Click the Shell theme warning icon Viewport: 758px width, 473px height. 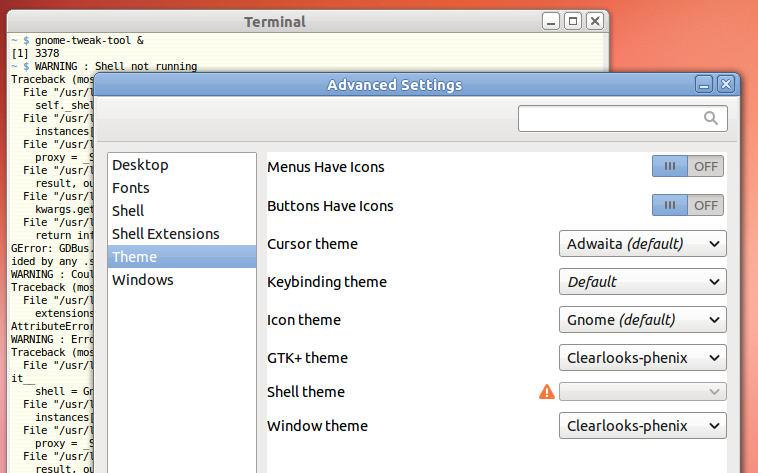(547, 392)
